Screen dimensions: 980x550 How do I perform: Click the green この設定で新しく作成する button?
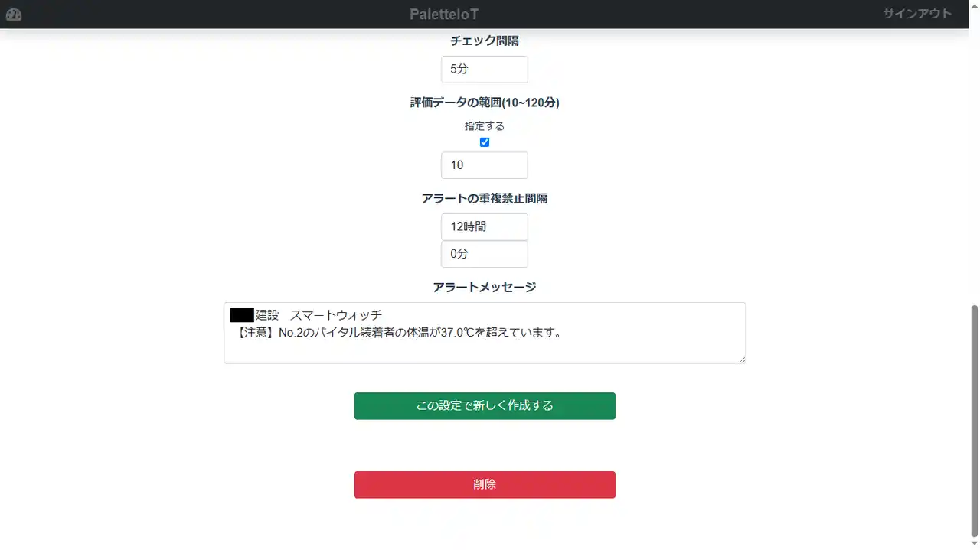(485, 406)
